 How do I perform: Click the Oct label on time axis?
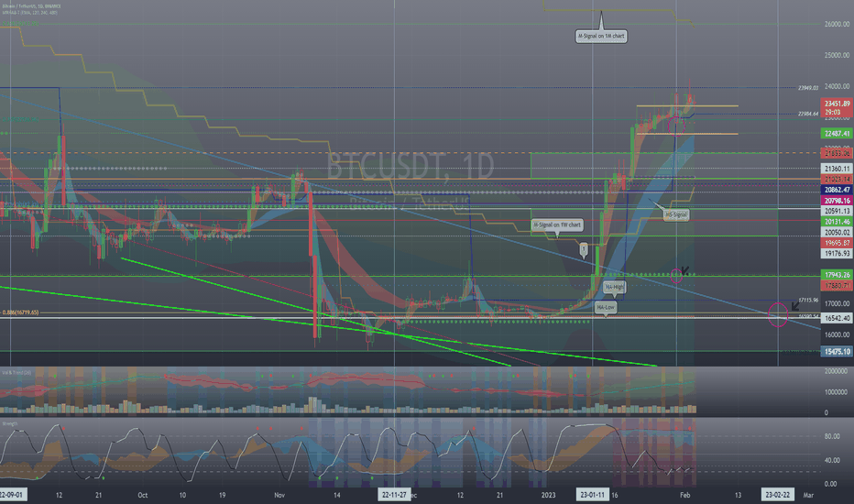coord(143,495)
